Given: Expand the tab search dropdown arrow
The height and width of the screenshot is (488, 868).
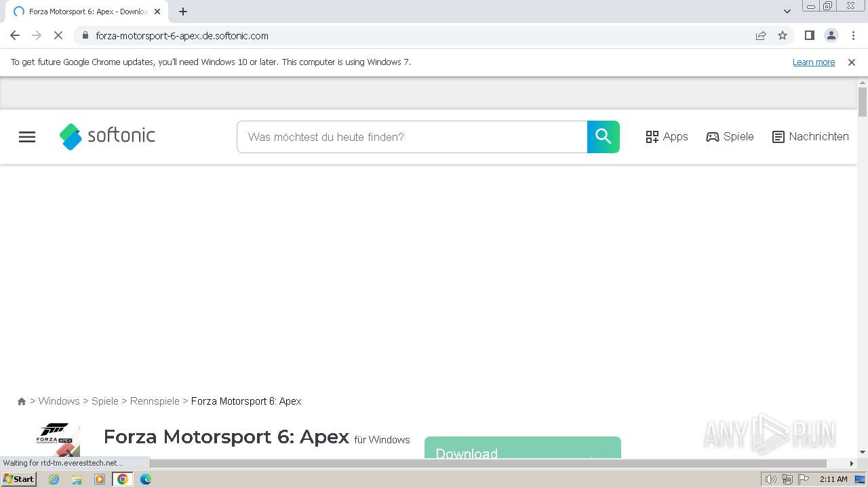Looking at the screenshot, I should click(x=787, y=12).
